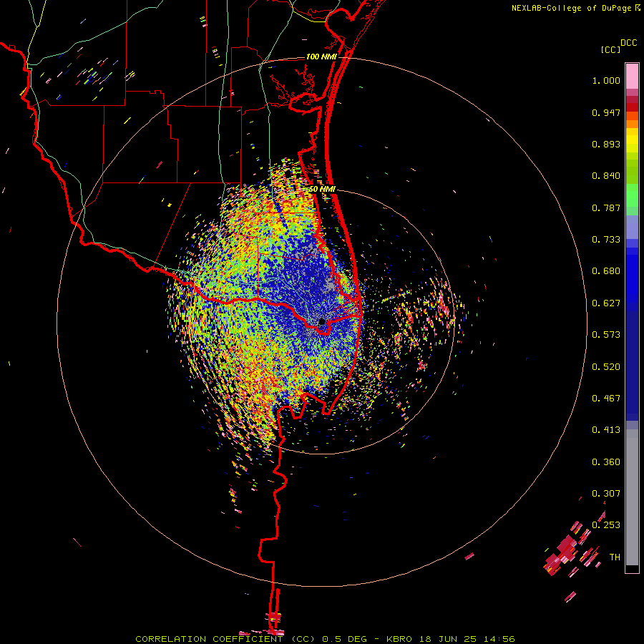644x644 pixels.
Task: Click the gray segment of color bar
Action: 632,497
